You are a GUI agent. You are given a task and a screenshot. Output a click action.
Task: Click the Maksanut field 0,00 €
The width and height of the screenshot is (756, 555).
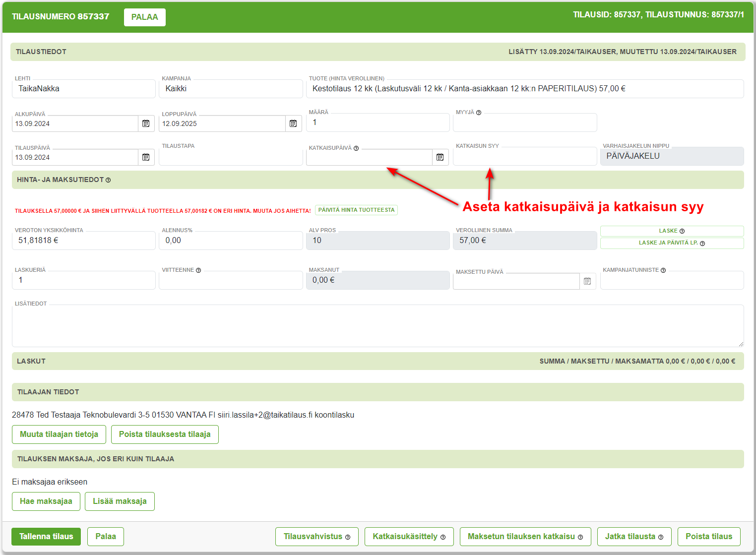(x=378, y=280)
